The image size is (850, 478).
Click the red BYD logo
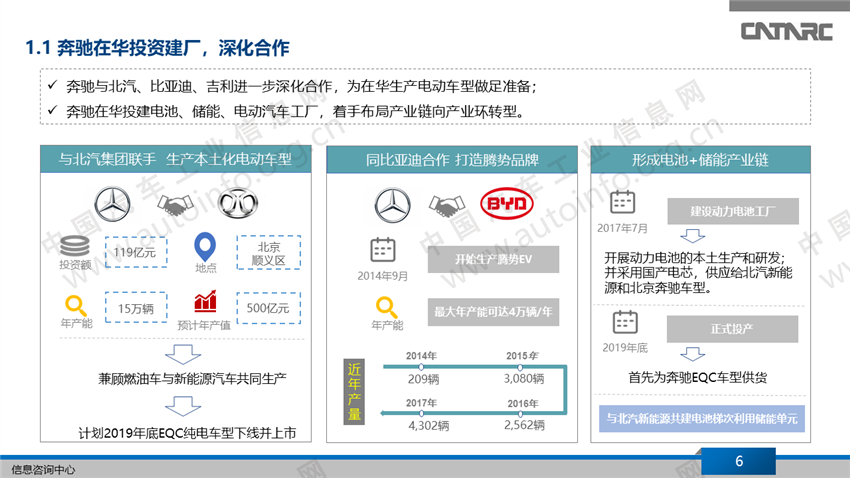507,203
